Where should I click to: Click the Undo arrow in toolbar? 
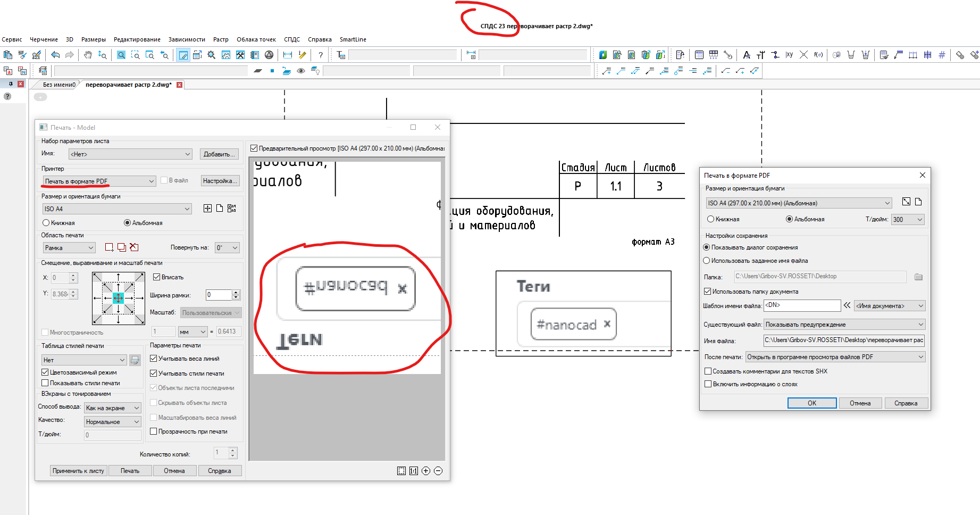click(x=55, y=55)
